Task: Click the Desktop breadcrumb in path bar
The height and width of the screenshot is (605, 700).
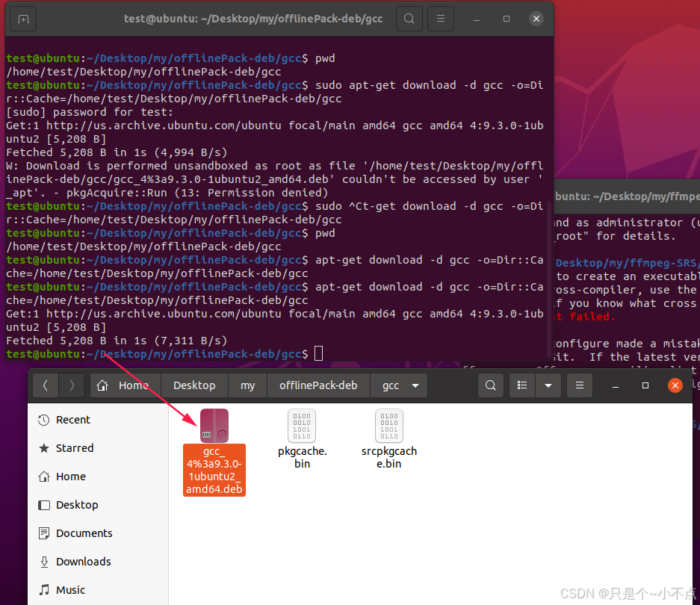Action: click(194, 385)
